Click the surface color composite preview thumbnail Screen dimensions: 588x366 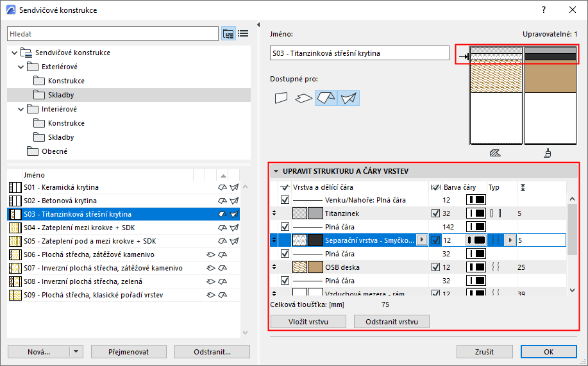[550, 96]
